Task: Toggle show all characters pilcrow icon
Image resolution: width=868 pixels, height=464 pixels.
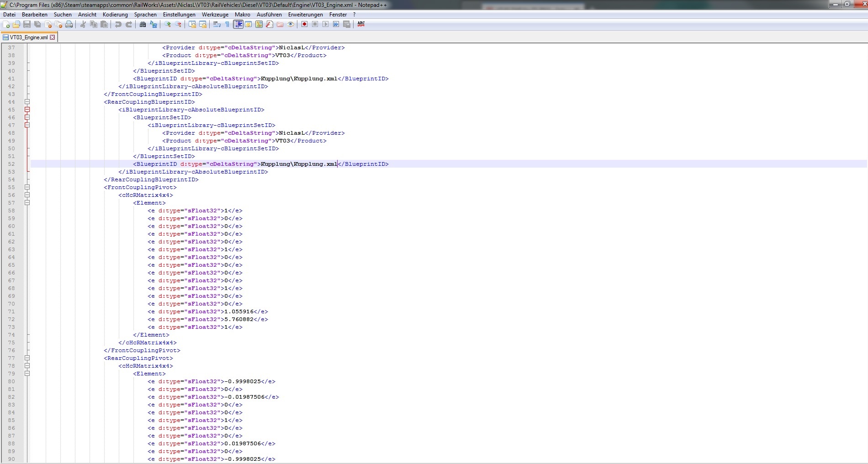Action: tap(227, 24)
